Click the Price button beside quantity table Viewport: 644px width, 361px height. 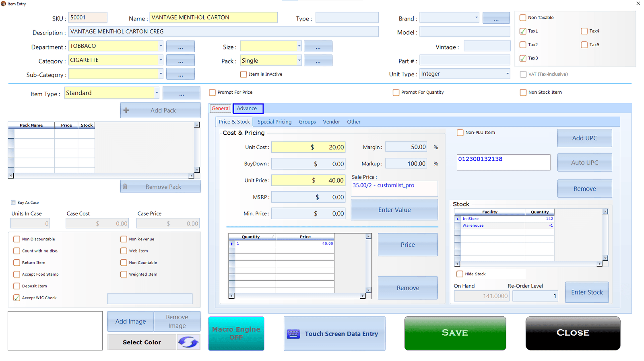(408, 244)
